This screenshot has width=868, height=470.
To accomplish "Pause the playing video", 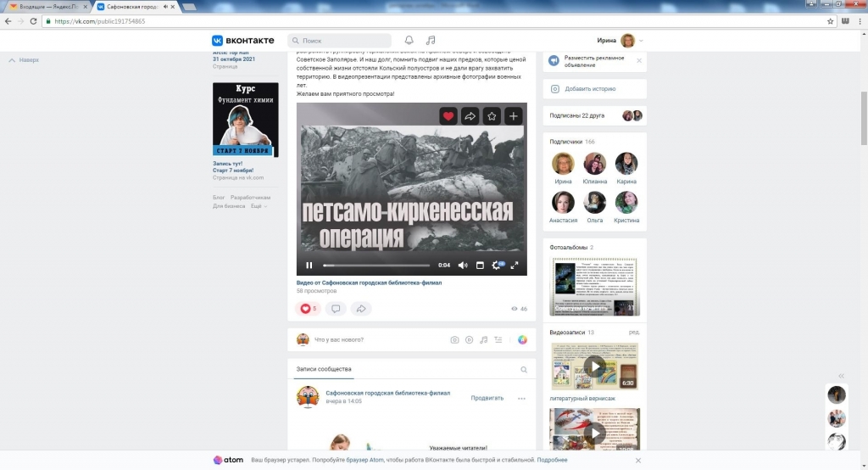I will (x=309, y=266).
